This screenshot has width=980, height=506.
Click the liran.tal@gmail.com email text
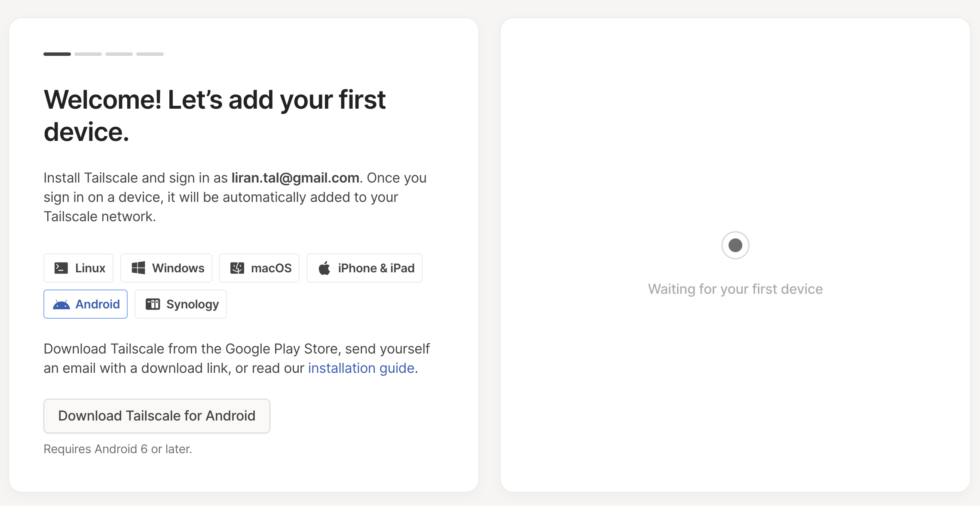[x=295, y=178]
